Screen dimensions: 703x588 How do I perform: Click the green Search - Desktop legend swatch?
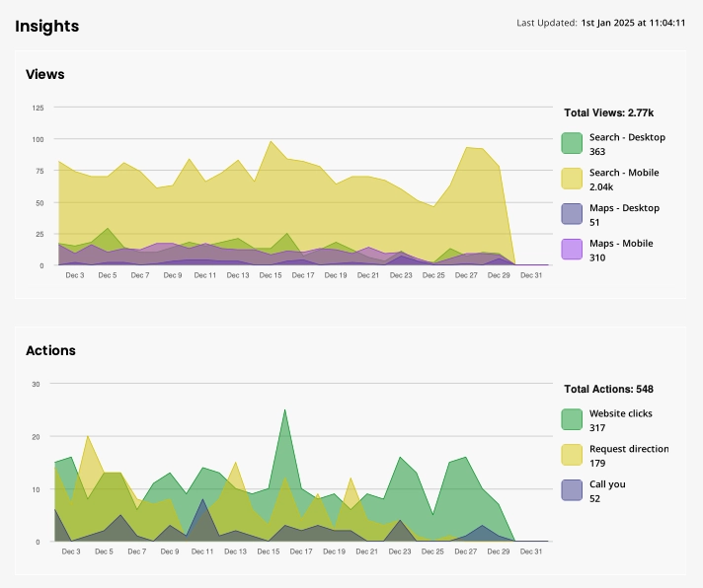click(572, 143)
